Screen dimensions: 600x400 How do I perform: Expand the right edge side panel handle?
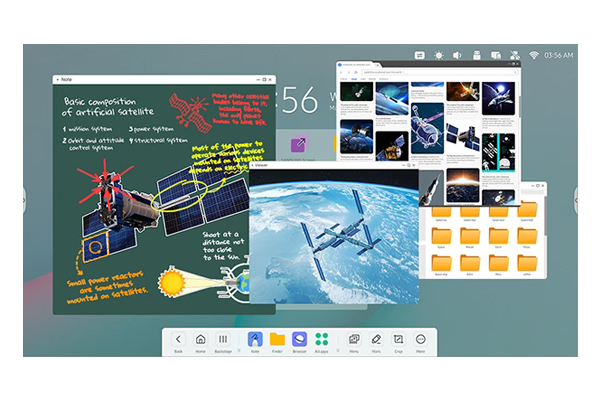click(x=576, y=200)
